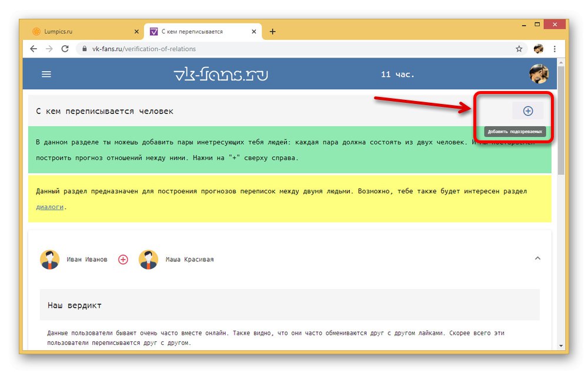The width and height of the screenshot is (588, 373).
Task: Click the page scrollbar thumb
Action: point(560,120)
